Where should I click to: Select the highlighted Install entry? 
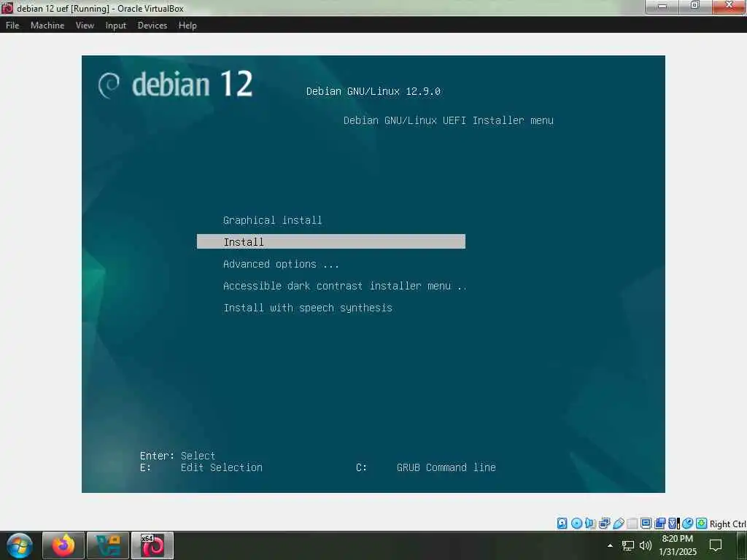(331, 241)
